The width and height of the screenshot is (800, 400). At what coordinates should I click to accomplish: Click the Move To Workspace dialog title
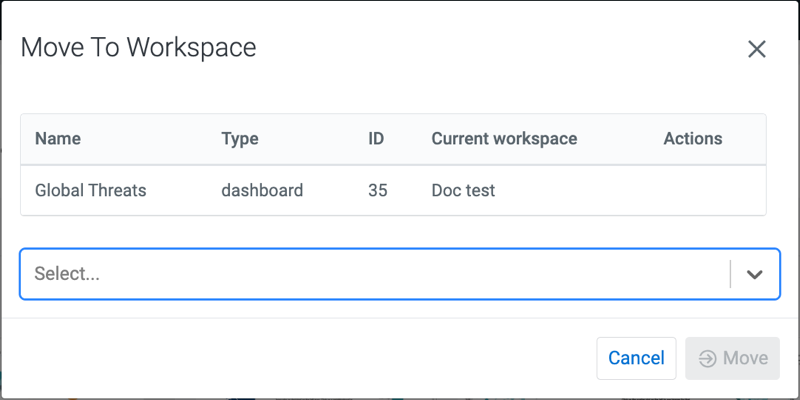pos(138,47)
